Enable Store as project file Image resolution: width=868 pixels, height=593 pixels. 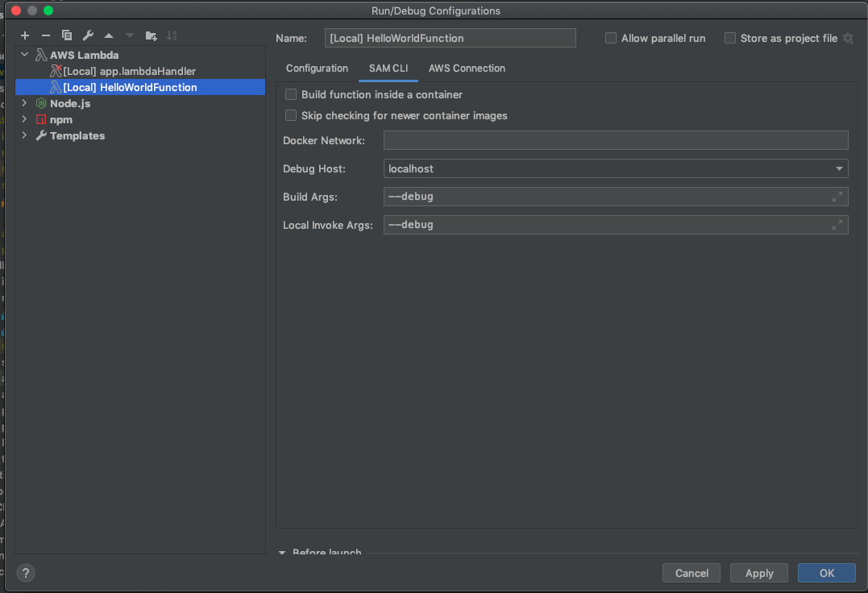[730, 38]
